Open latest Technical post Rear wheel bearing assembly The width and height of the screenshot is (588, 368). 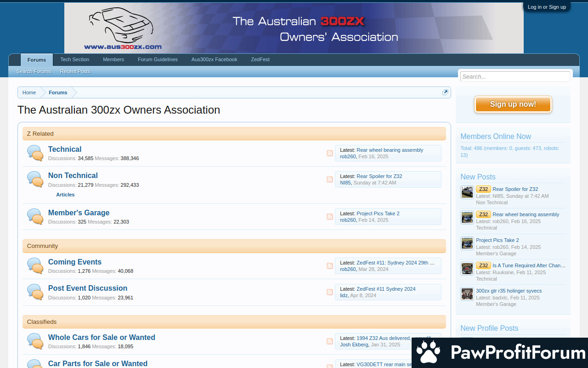[x=390, y=150]
